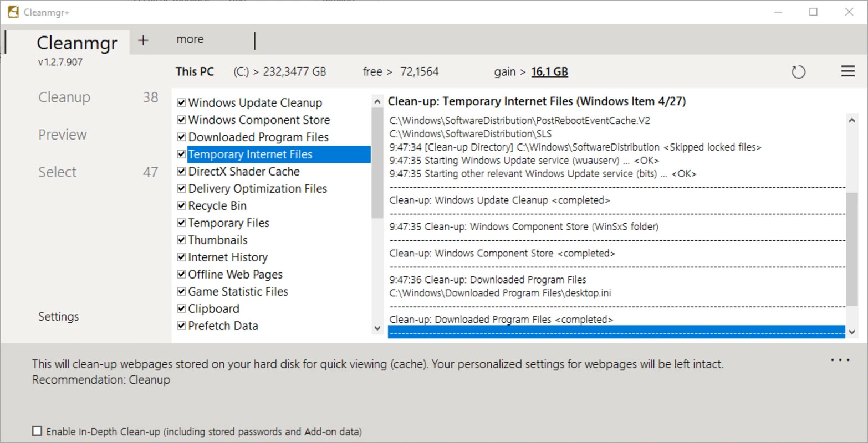Uncheck Temporary Internet Files checkbox
Viewport: 868px width, 443px height.
[x=181, y=154]
